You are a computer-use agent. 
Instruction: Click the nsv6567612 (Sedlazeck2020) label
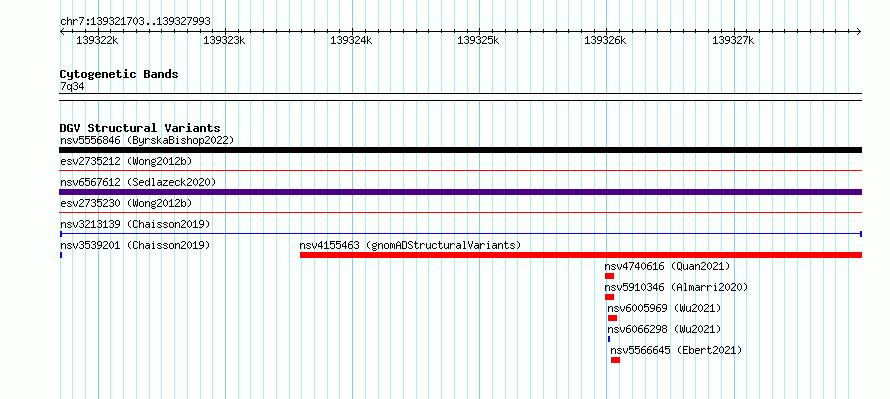pos(138,182)
